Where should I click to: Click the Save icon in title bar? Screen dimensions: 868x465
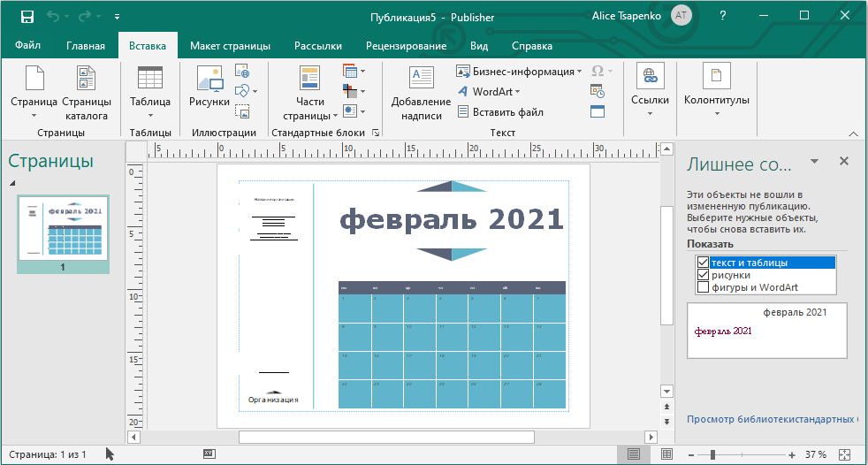[x=27, y=16]
